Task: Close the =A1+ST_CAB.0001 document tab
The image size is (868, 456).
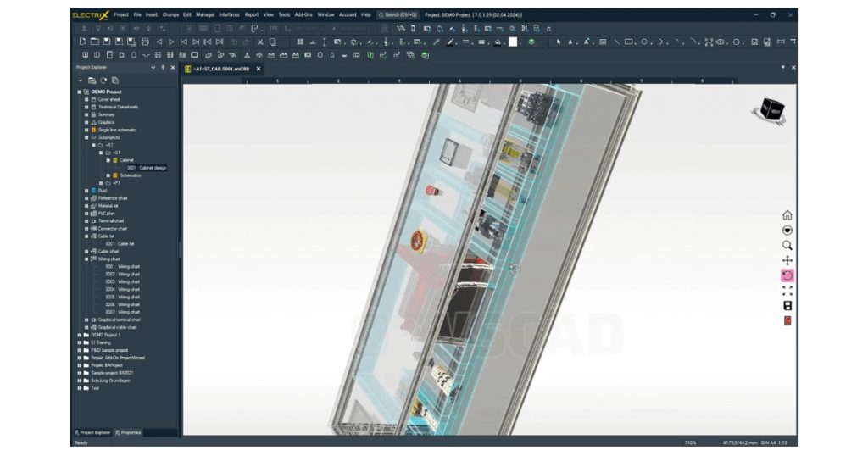Action: click(x=259, y=69)
